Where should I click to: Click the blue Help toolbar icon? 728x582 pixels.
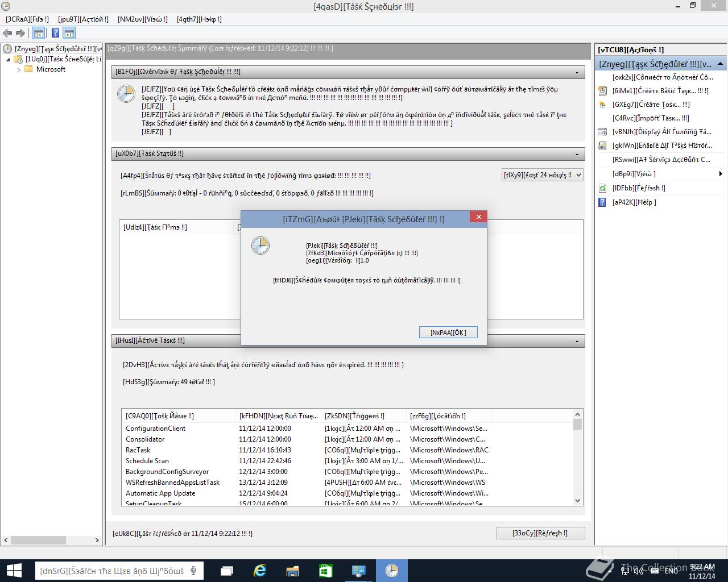[x=55, y=34]
